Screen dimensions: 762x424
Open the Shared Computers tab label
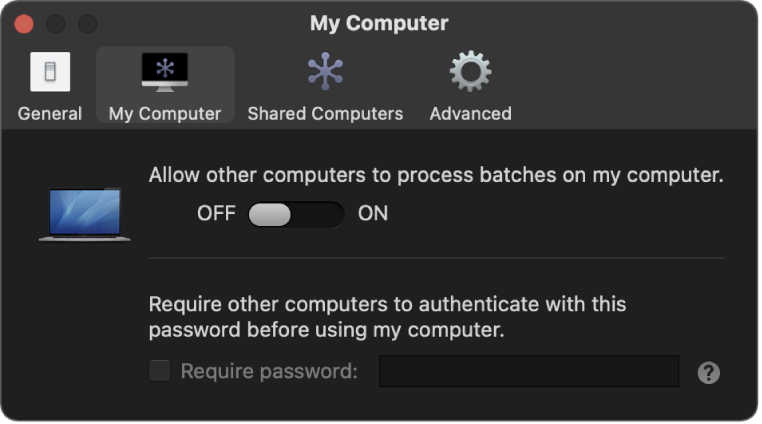click(x=325, y=114)
